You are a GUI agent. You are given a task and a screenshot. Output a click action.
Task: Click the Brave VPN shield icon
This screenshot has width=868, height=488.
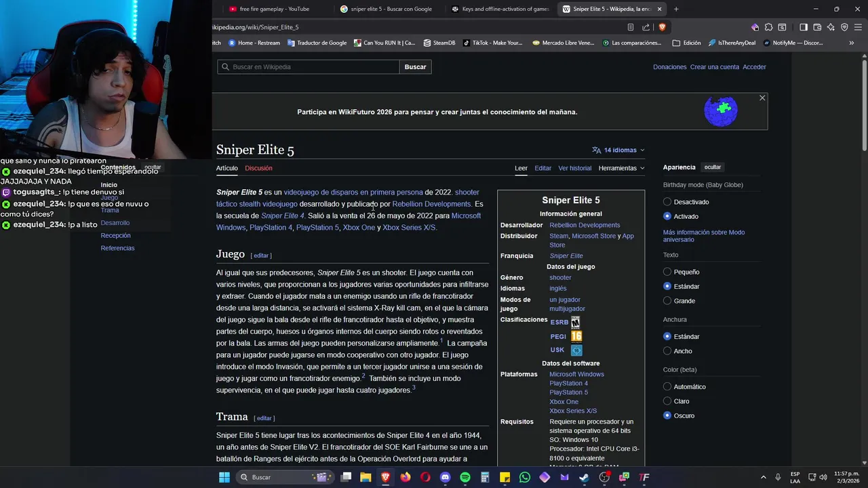pos(844,27)
